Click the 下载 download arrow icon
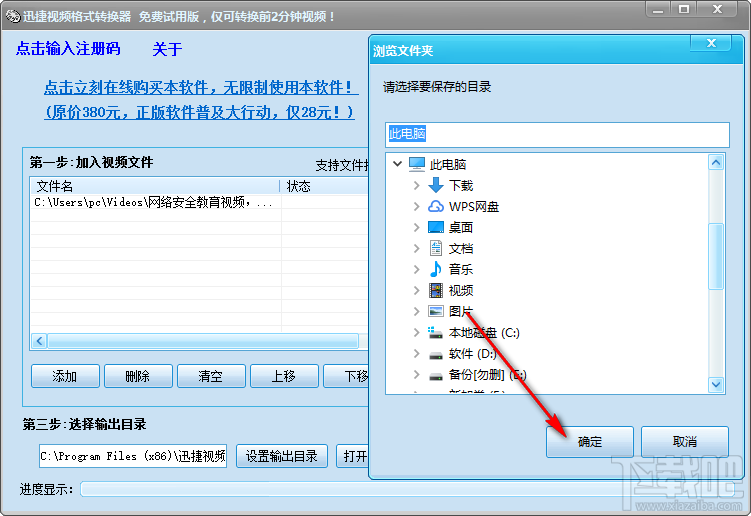751x516 pixels. tap(436, 185)
